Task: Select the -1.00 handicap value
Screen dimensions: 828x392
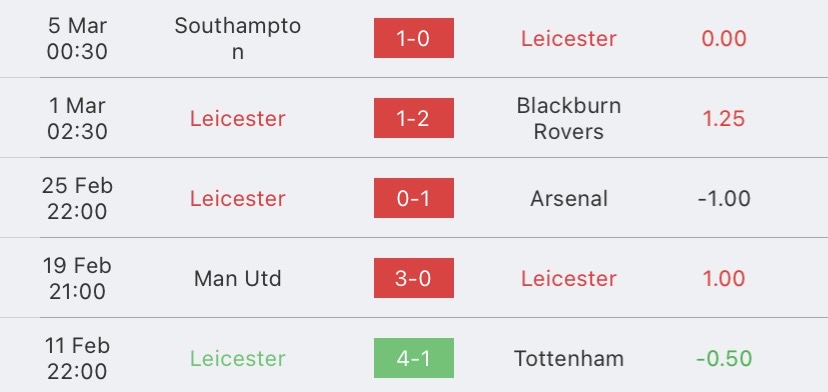Action: [723, 199]
